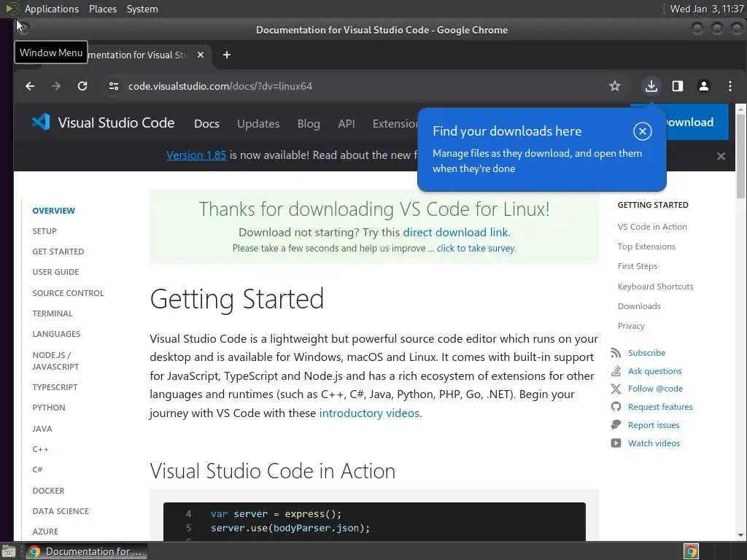Click the page vertical scrollbar thumb
Image resolution: width=747 pixels, height=560 pixels.
coord(740,157)
